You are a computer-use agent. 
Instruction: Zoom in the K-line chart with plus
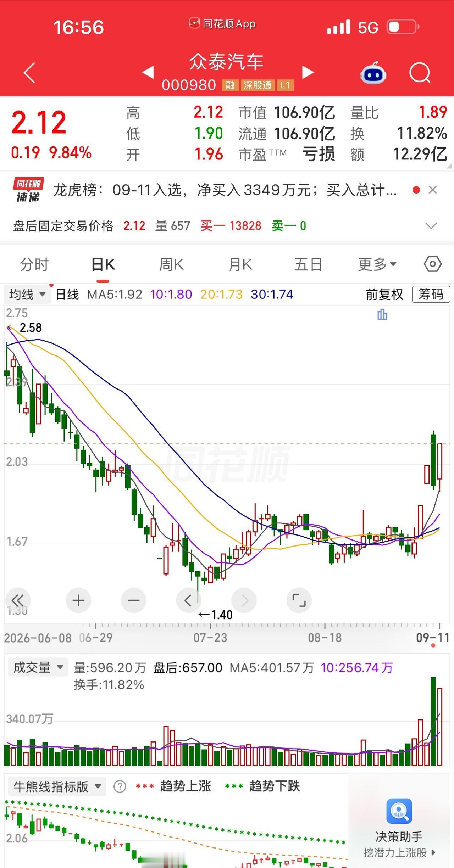coord(78,600)
